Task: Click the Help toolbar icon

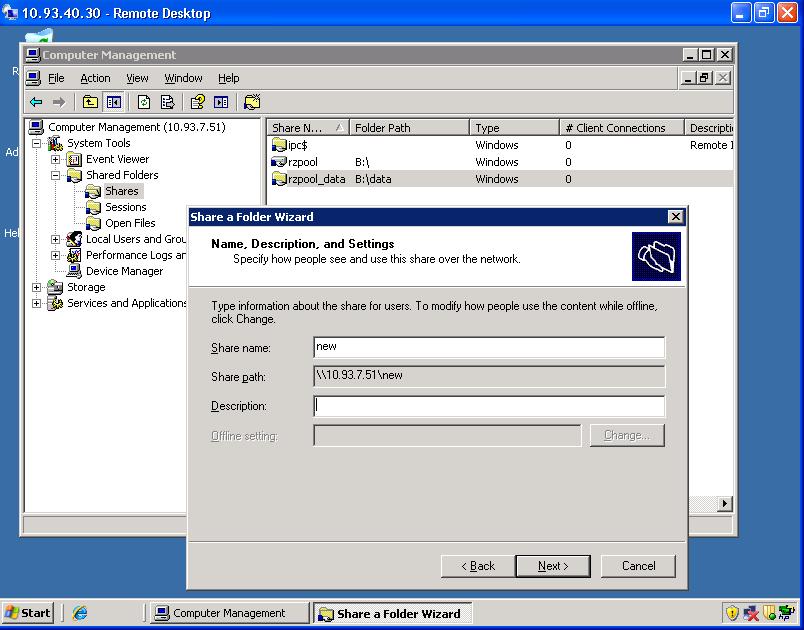Action: [198, 102]
